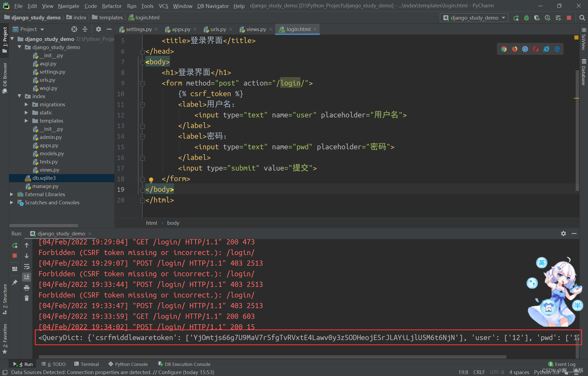The width and height of the screenshot is (588, 376).
Task: Click the Run console horizontal scrollbar
Action: tap(272, 357)
